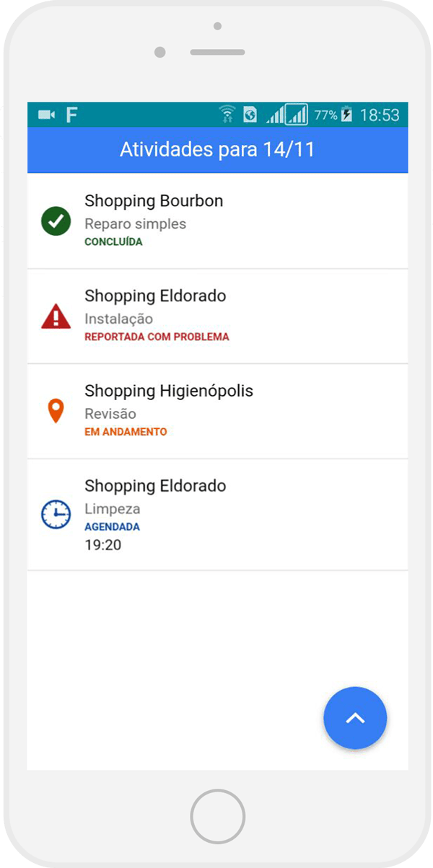
Task: Tap the green checkmark icon for Shopping Bourbon
Action: click(56, 221)
